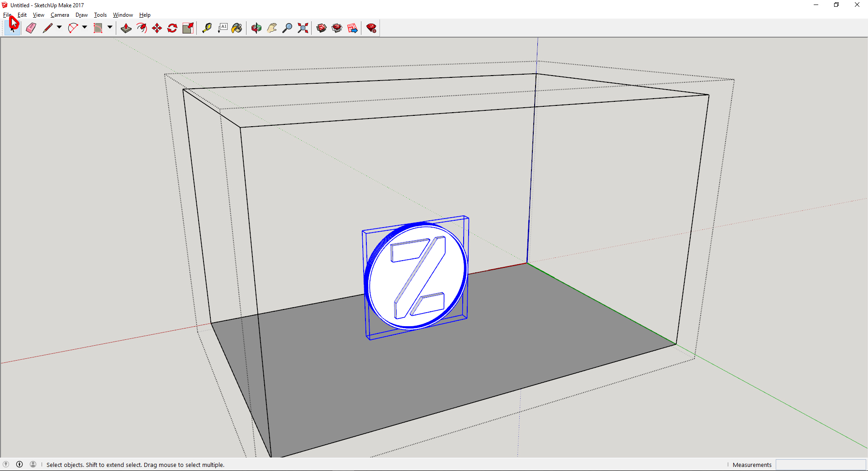868x471 pixels.
Task: Open the Camera menu
Action: (60, 15)
